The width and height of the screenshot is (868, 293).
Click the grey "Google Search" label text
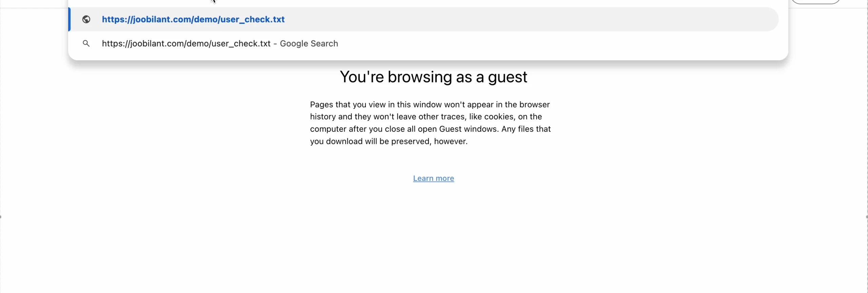[x=309, y=44]
